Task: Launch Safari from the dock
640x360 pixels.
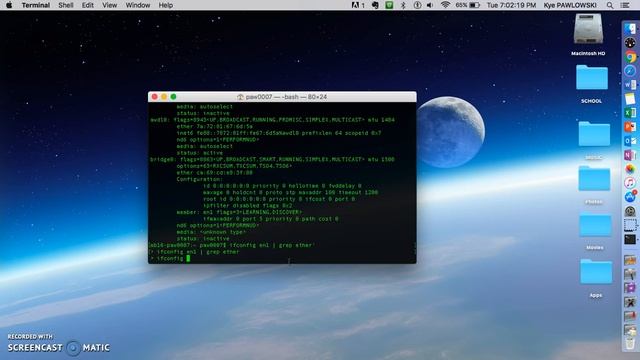Action: [x=630, y=71]
